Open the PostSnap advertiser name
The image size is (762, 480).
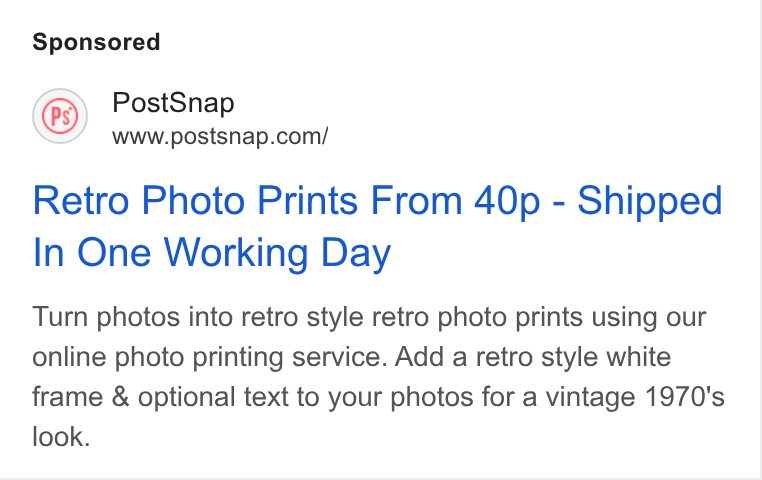pyautogui.click(x=173, y=103)
